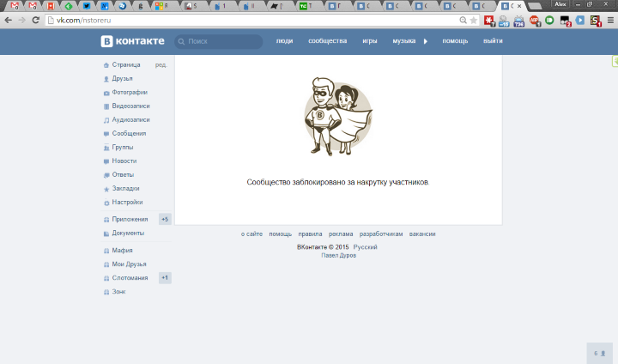This screenshot has height=364, width=618.
Task: Bookmark this page with the star icon
Action: pos(474,21)
